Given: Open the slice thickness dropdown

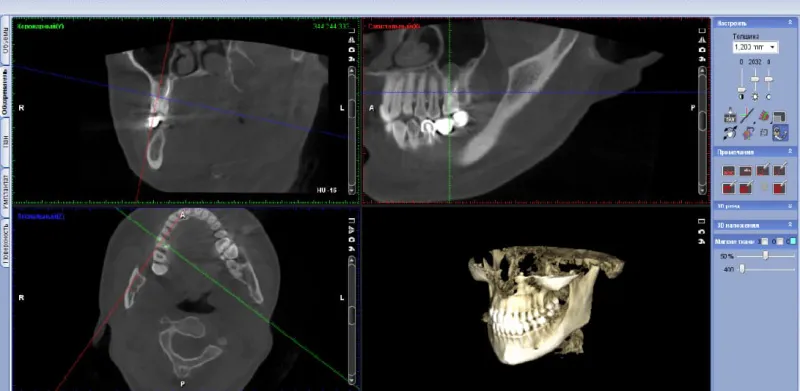Looking at the screenshot, I should click(x=755, y=47).
